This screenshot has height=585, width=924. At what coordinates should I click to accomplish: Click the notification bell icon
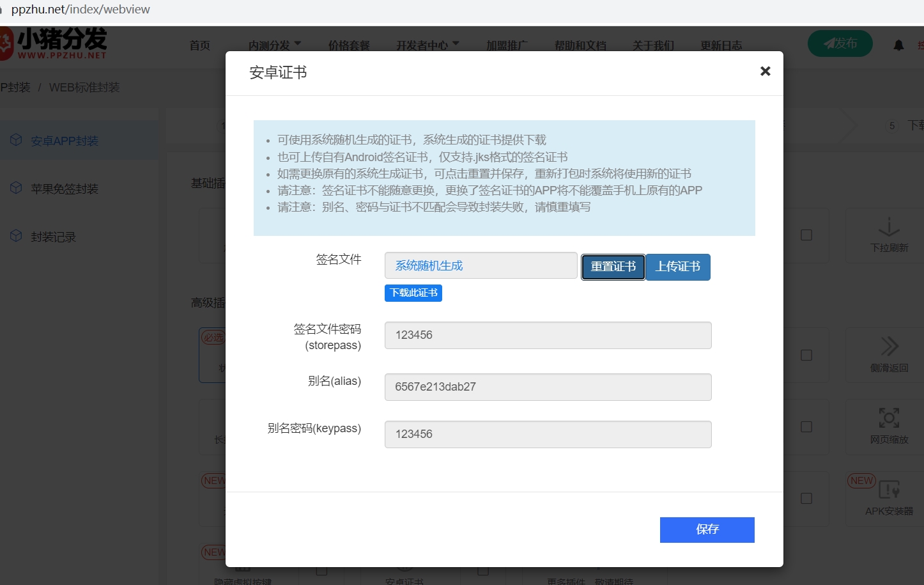[898, 45]
